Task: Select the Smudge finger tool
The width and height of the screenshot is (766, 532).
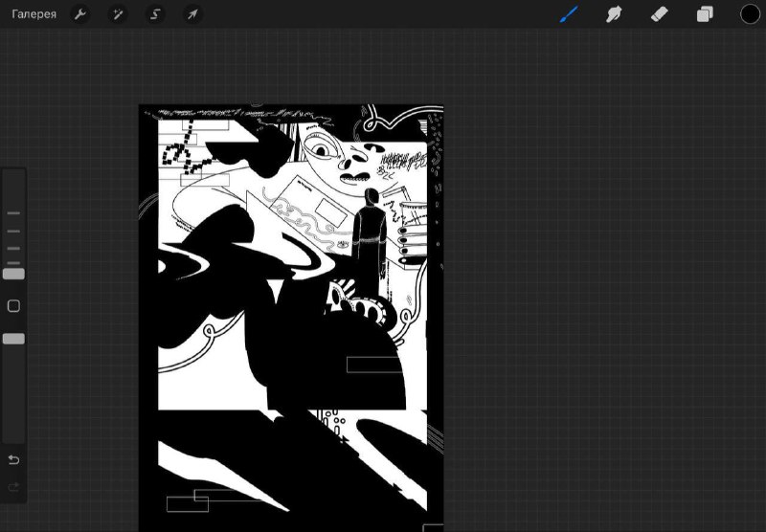Action: [614, 14]
